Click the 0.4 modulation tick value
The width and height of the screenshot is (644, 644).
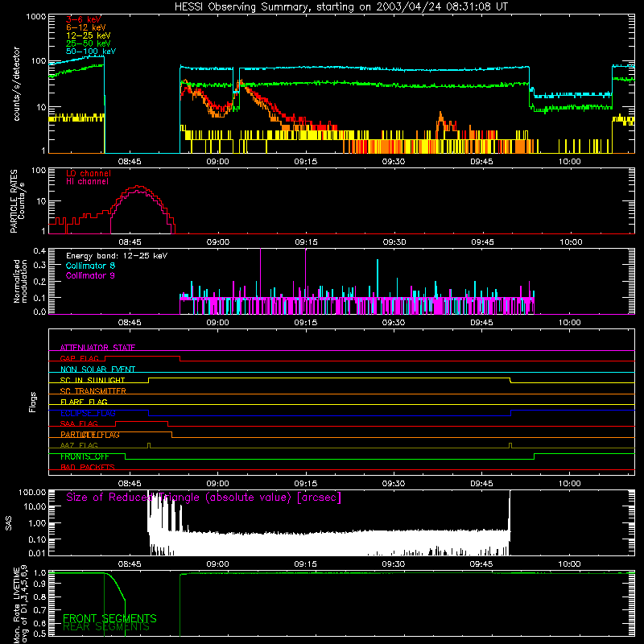point(39,251)
